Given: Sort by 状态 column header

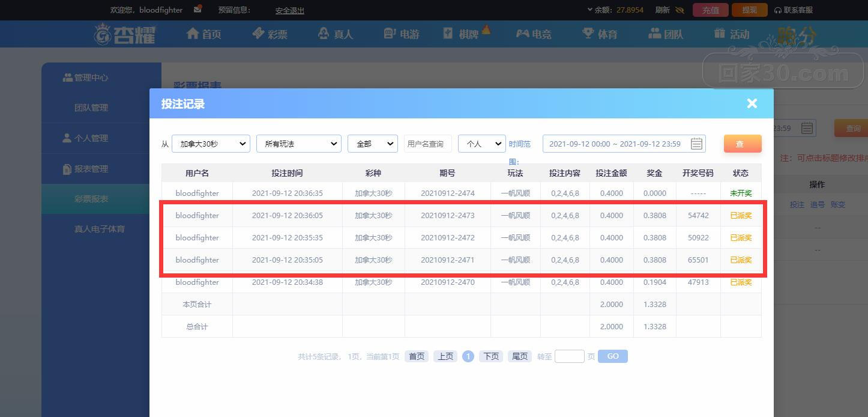Looking at the screenshot, I should click(741, 173).
